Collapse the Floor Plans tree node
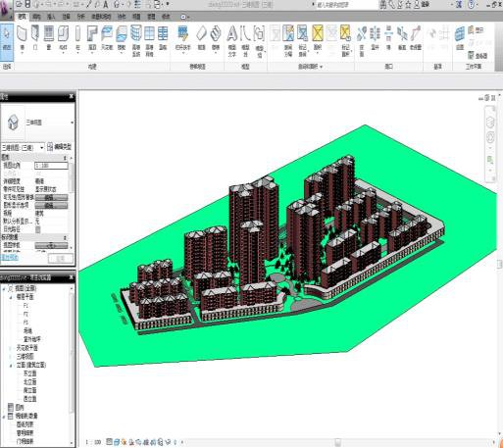 [11, 297]
